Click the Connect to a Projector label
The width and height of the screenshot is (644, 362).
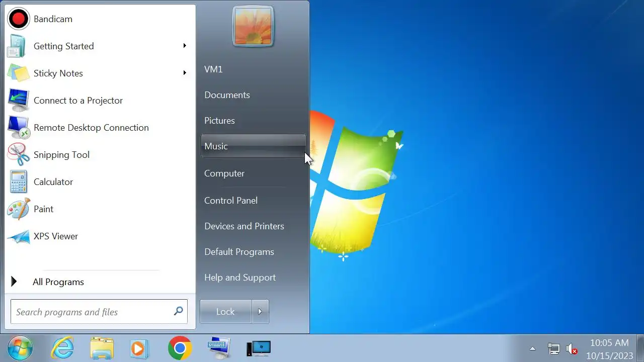(78, 101)
